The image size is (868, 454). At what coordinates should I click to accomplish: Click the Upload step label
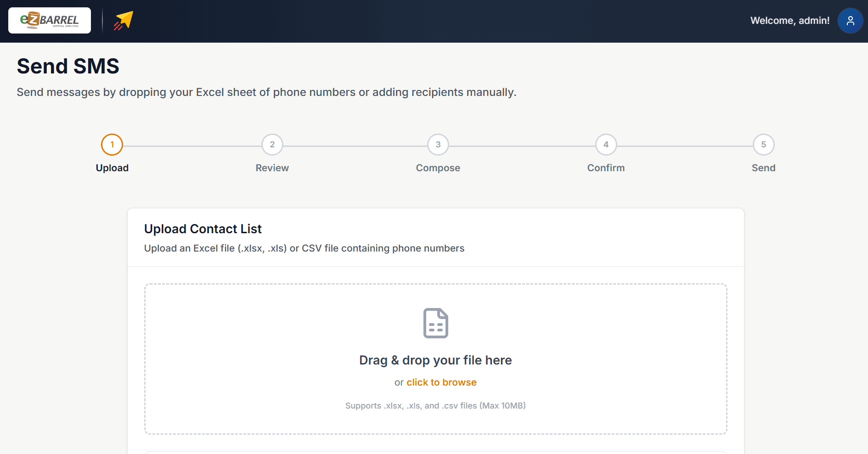112,168
